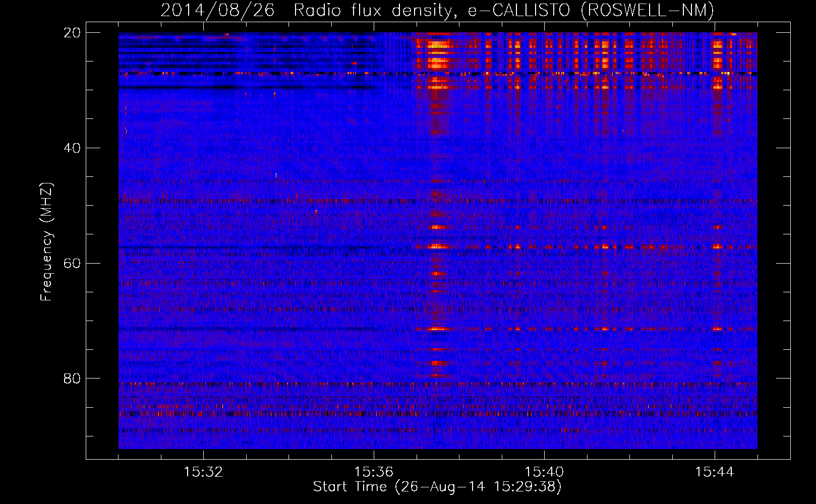Click the x-axis label 'Start Time (26-Aug-14 15:29:38)'
This screenshot has width=816, height=504.
[437, 487]
